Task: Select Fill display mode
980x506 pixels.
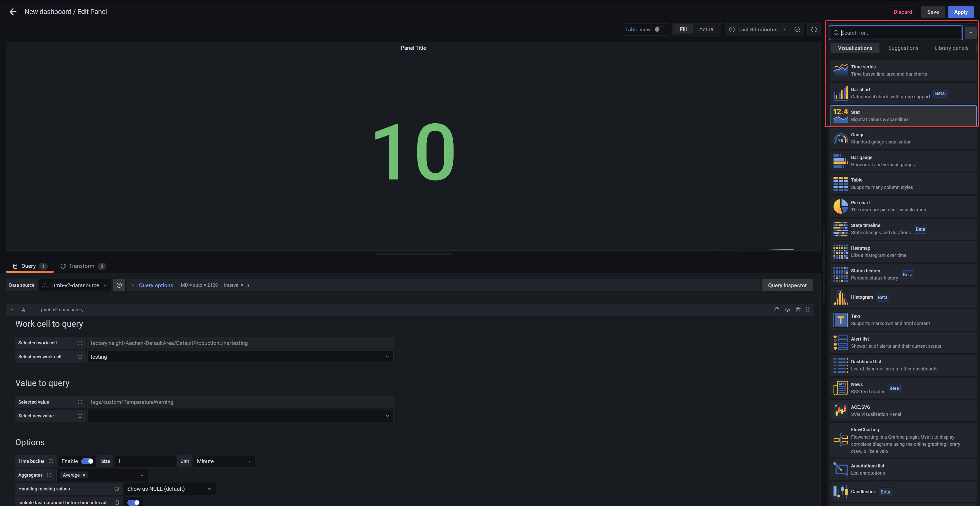Action: (x=683, y=29)
